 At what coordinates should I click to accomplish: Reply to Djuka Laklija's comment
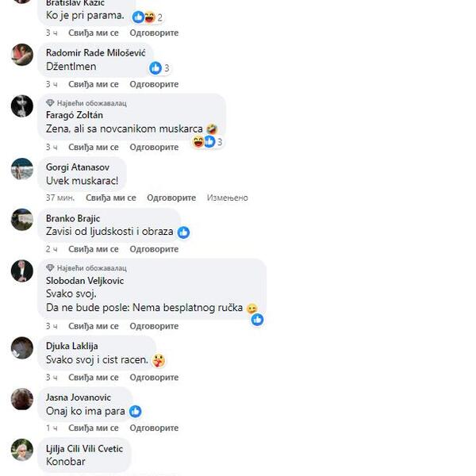coord(154,378)
